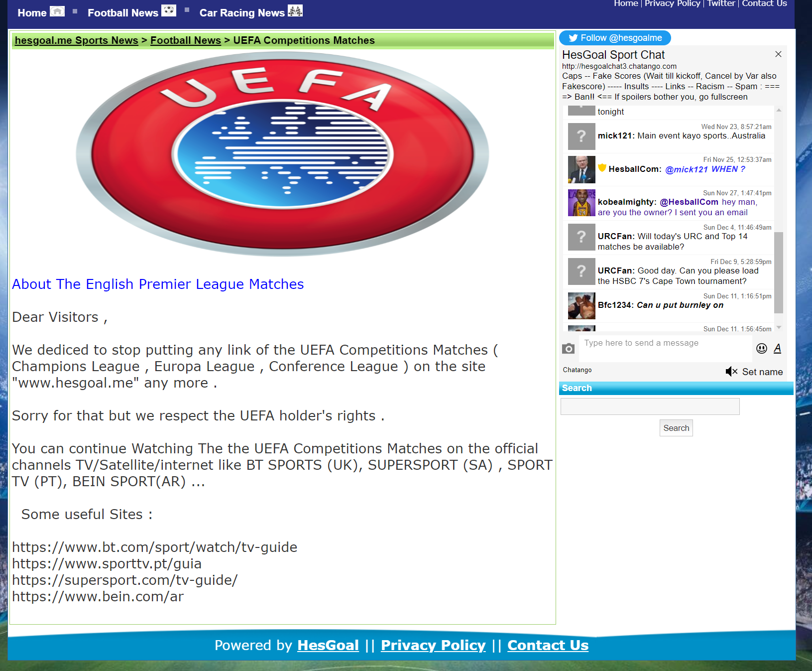Open the emoji smiley picker in chat
Image resolution: width=812 pixels, height=671 pixels.
tap(761, 348)
